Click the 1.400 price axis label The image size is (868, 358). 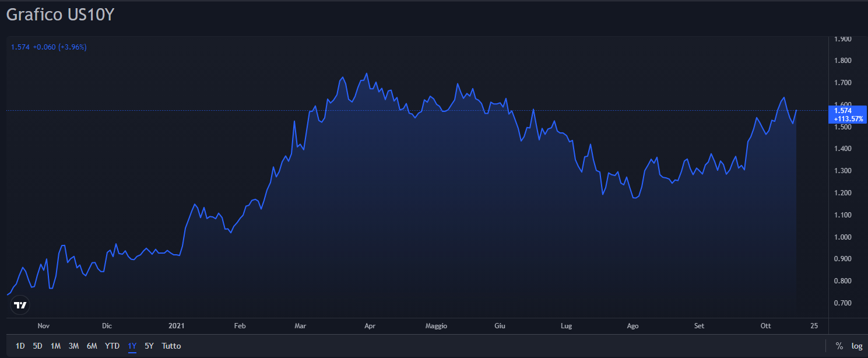click(x=843, y=149)
